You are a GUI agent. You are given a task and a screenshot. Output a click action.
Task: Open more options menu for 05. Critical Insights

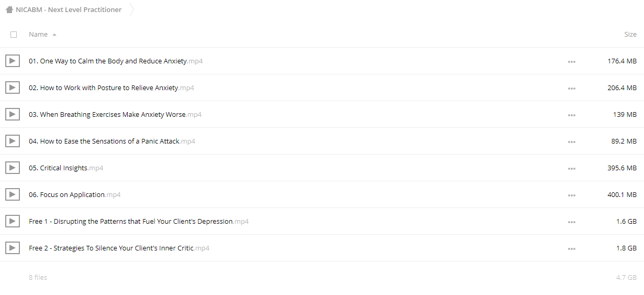[571, 168]
